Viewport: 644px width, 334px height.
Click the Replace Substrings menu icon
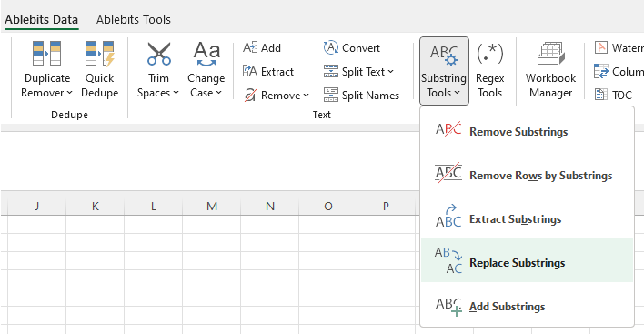click(448, 260)
